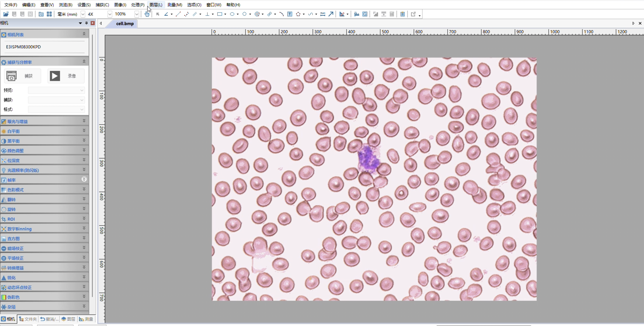Viewport: 644px width, 326px height.
Task: Select camera E3ISPM08300KPD in list
Action: 23,47
